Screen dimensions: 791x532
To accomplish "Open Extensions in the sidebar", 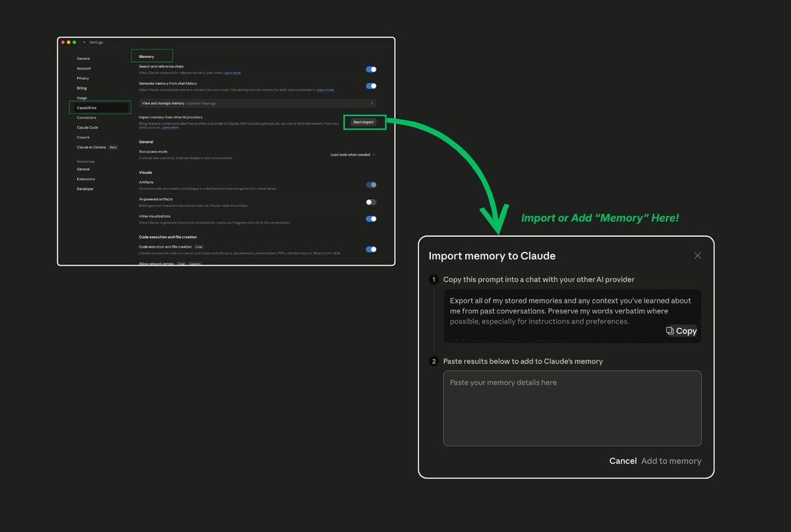I will pyautogui.click(x=86, y=179).
